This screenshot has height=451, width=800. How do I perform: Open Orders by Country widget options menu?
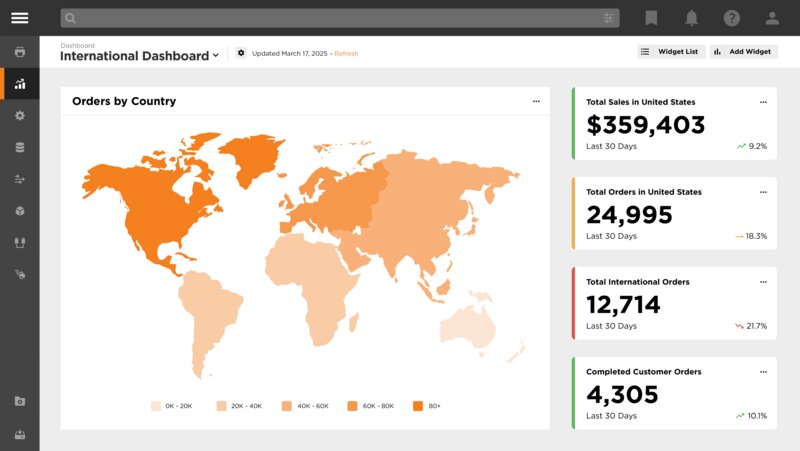click(x=536, y=101)
